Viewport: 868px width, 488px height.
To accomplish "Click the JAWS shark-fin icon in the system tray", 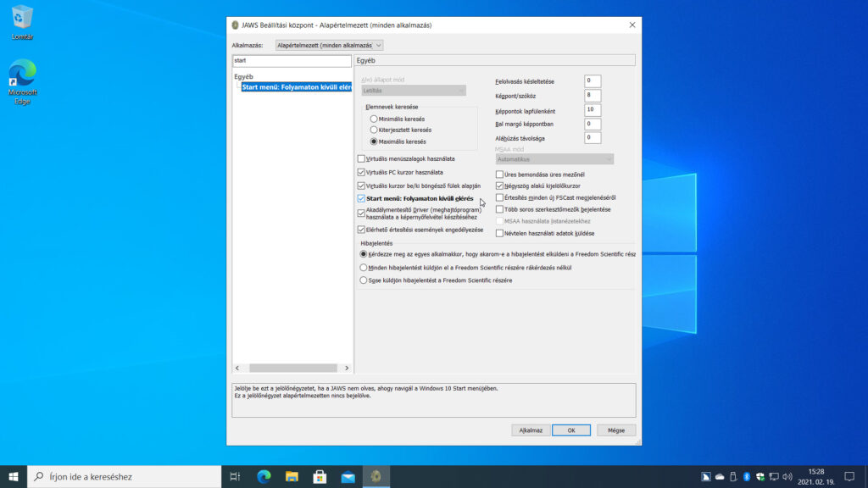I will tap(706, 476).
